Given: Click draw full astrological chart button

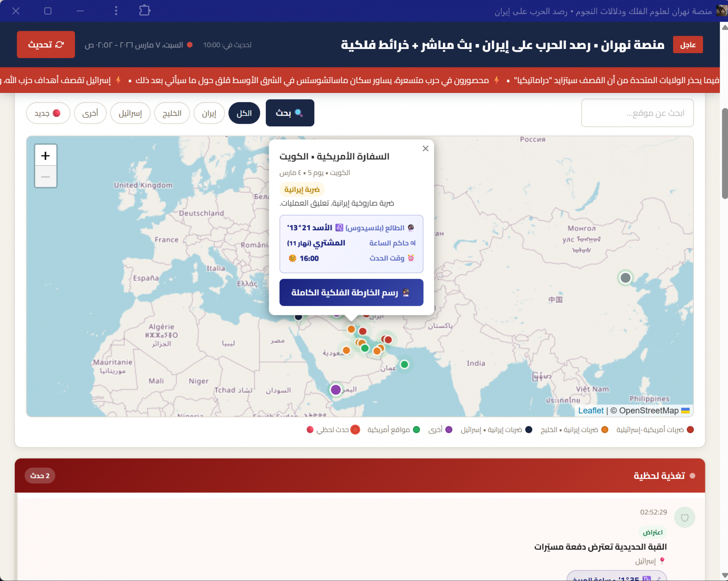Looking at the screenshot, I should point(351,293).
